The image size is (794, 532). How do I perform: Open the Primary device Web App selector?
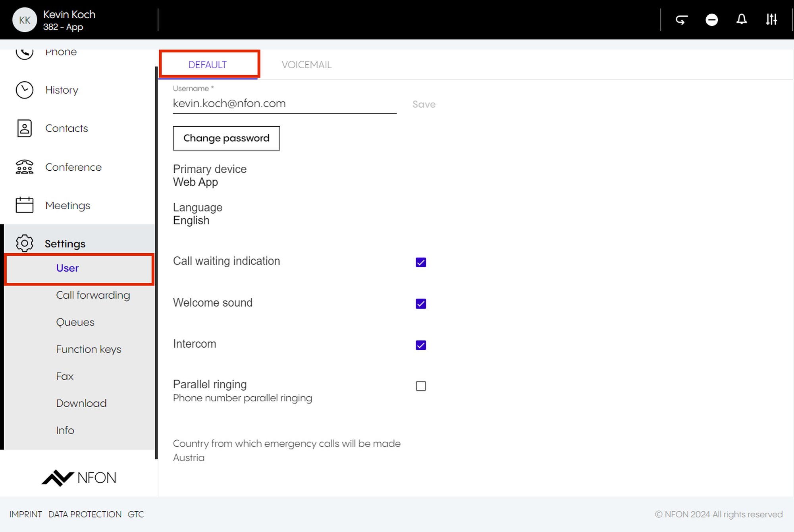(195, 182)
